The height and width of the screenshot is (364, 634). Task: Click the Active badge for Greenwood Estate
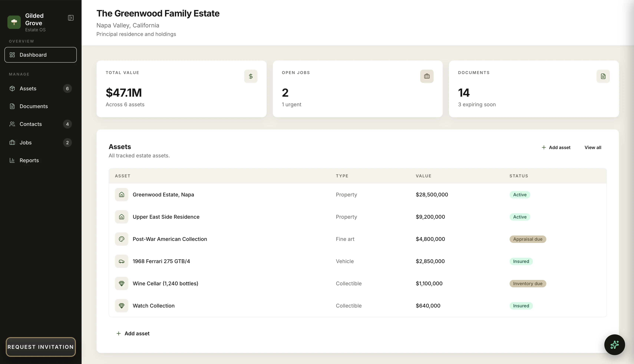pyautogui.click(x=520, y=195)
